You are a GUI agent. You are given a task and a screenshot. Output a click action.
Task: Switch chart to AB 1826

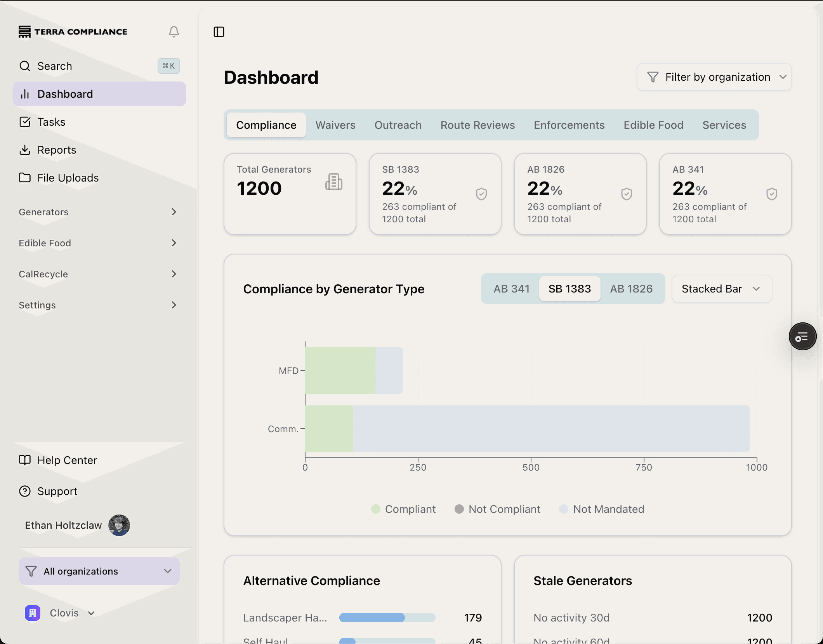click(x=631, y=289)
